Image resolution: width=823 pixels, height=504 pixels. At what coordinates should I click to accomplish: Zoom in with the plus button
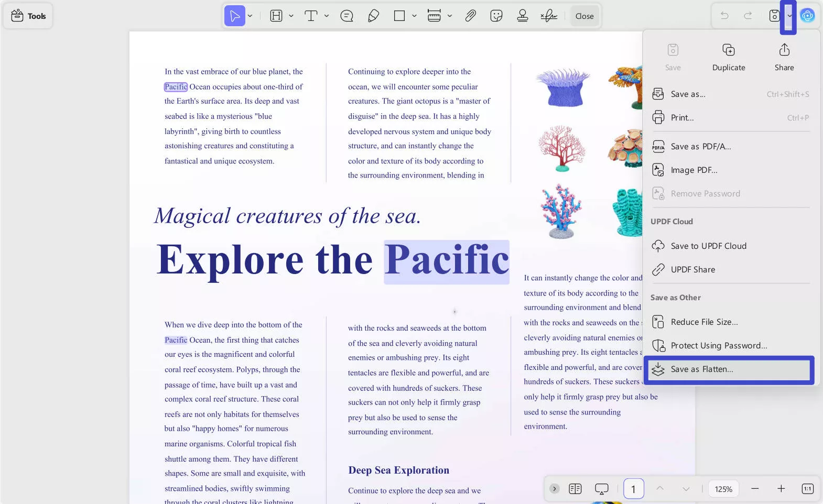click(x=781, y=489)
